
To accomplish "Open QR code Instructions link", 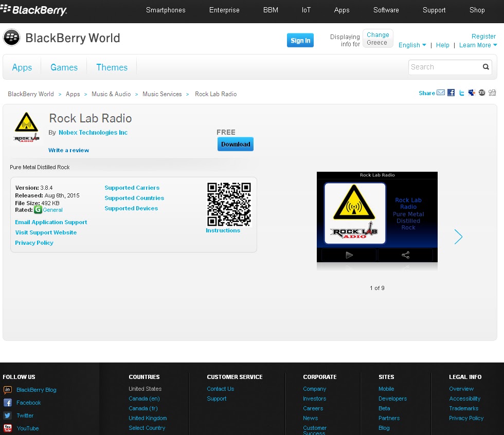I will (x=223, y=230).
